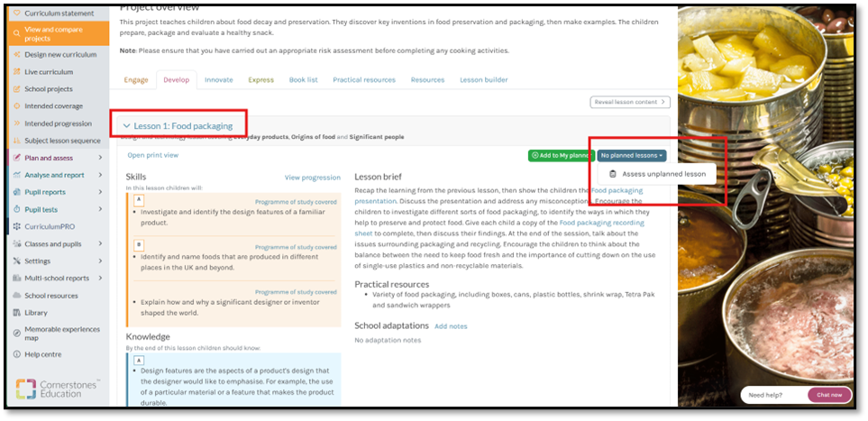Screen dimensions: 868x421
Task: Open the No planned lessons dropdown
Action: (x=632, y=156)
